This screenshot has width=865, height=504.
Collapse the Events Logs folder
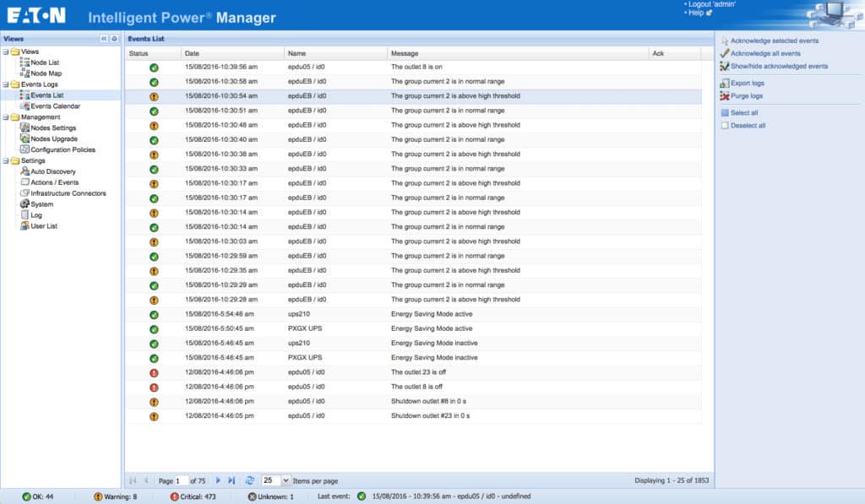coord(6,84)
